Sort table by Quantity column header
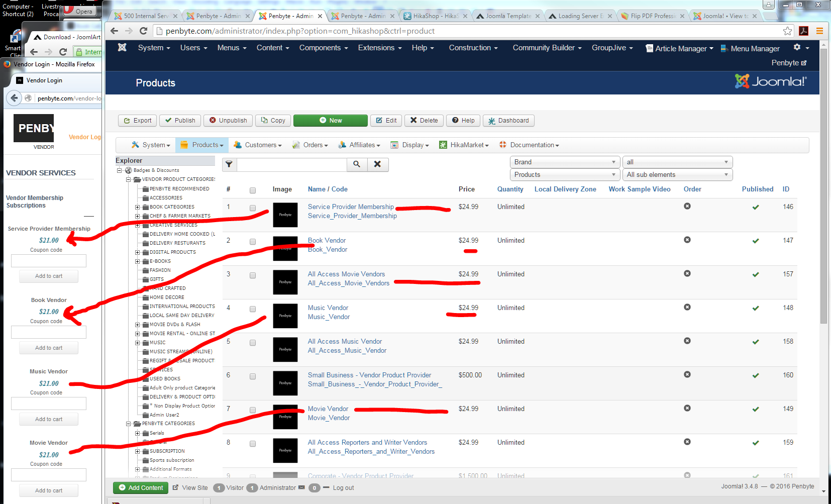 click(x=510, y=189)
